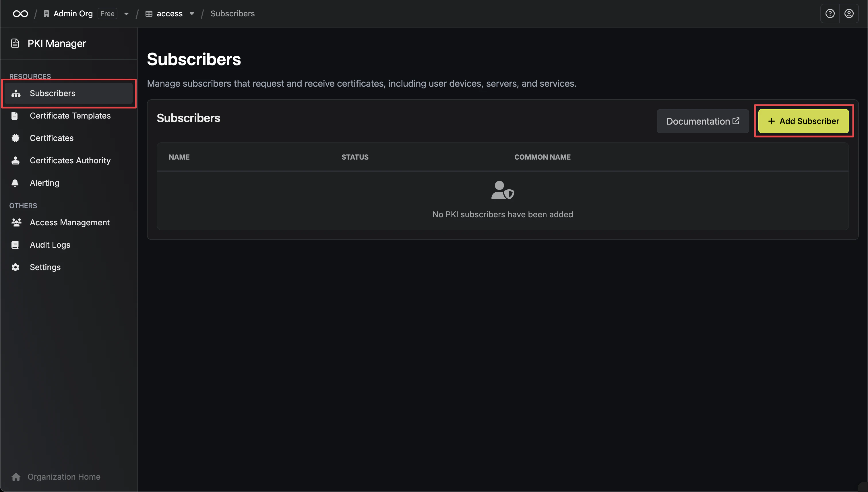Image resolution: width=868 pixels, height=492 pixels.
Task: Open Audit Logs in the sidebar
Action: pyautogui.click(x=69, y=245)
